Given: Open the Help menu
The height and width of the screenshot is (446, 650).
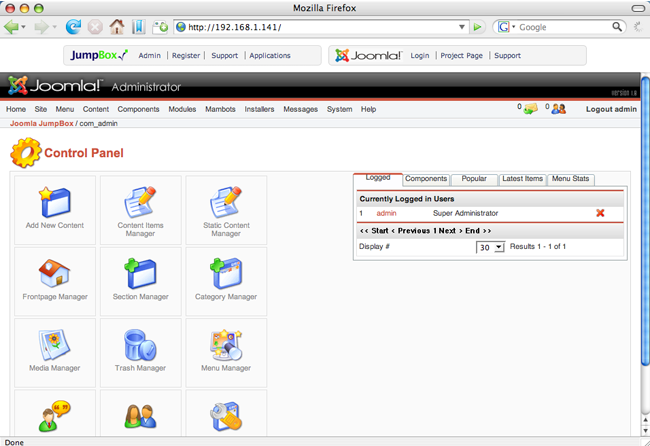Looking at the screenshot, I should (368, 109).
